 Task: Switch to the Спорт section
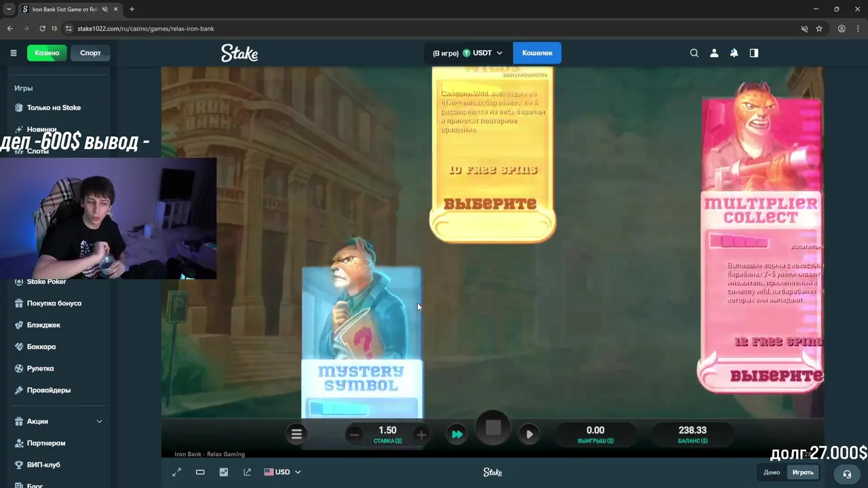[90, 53]
